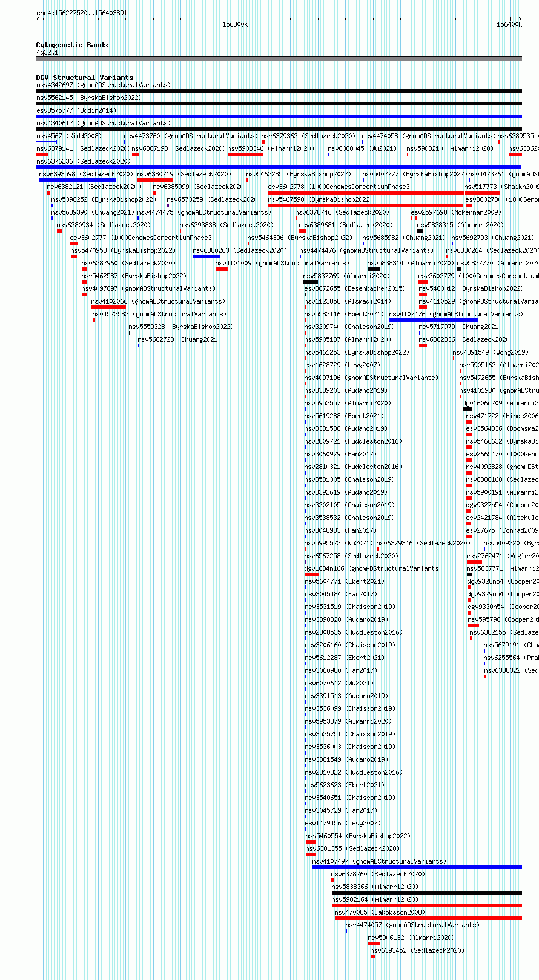Click the nsv4473760 variant label
Screen dimensions: 539x980
(191, 136)
